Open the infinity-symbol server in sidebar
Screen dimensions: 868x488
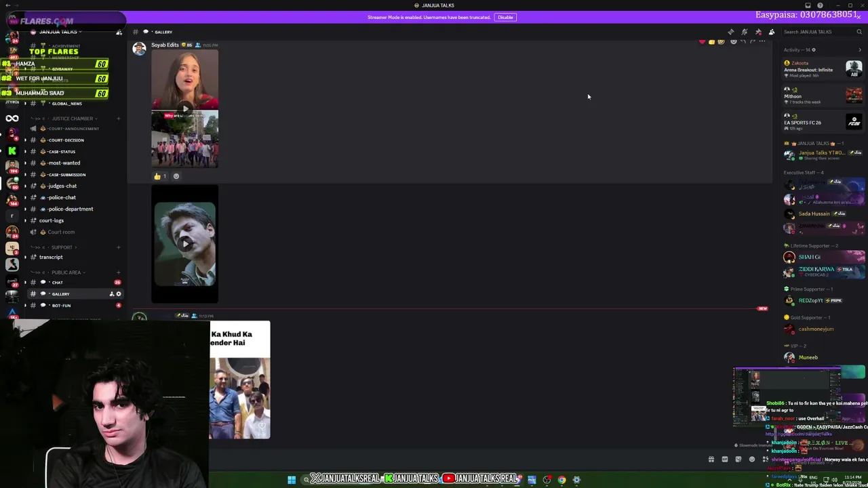12,119
